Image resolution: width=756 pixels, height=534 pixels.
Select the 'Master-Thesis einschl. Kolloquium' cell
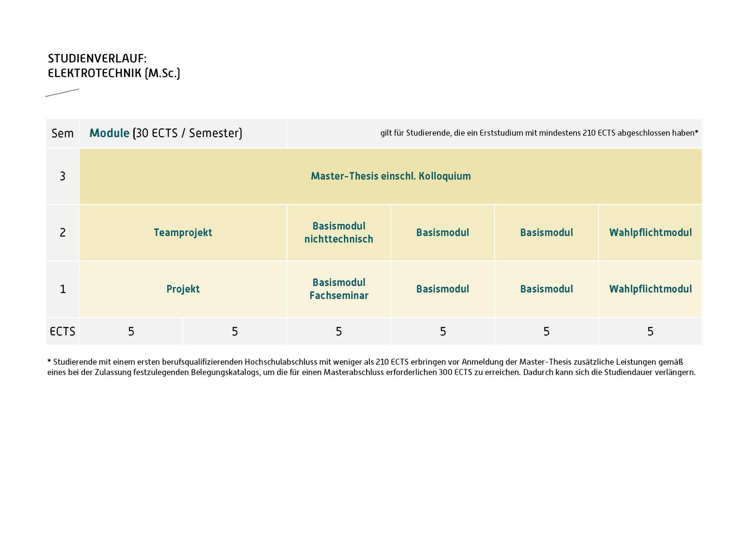click(x=391, y=176)
